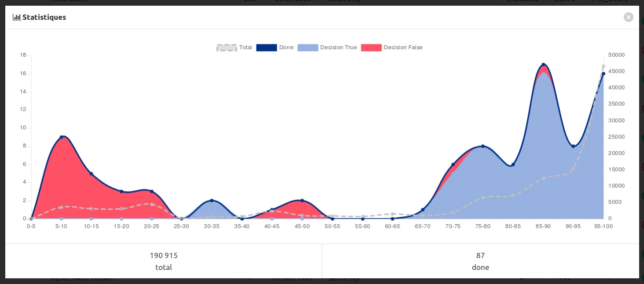The height and width of the screenshot is (284, 644).
Task: Toggle the Total series in the legend
Action: click(234, 47)
